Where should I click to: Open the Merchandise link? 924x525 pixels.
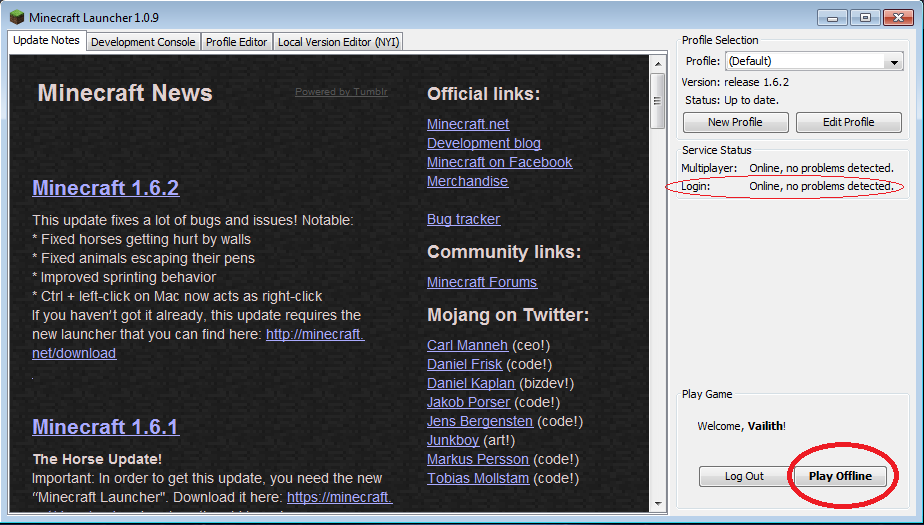467,181
